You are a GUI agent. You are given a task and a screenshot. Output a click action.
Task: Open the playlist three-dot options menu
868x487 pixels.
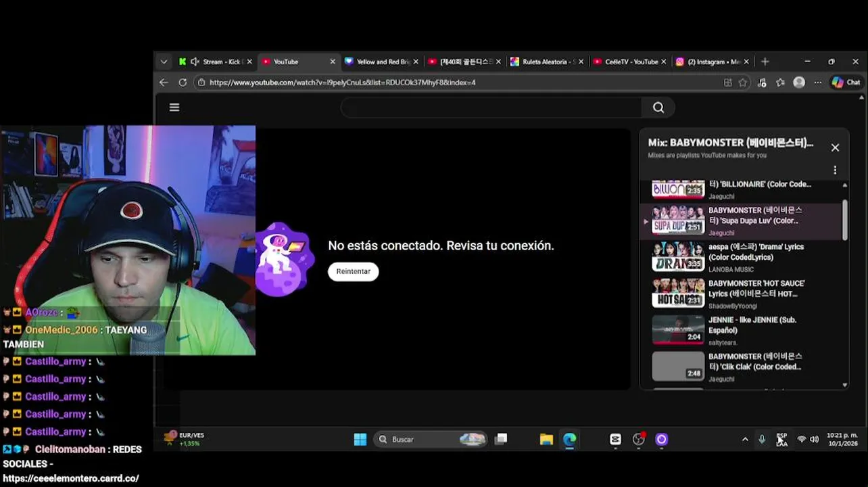click(835, 170)
